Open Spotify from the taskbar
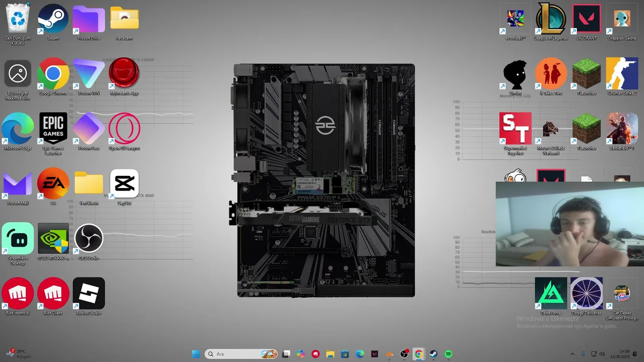 tap(448, 354)
